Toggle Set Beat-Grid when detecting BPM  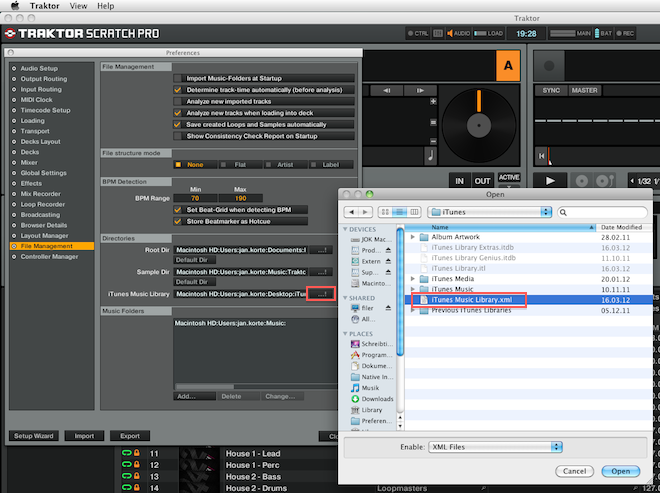tap(178, 210)
